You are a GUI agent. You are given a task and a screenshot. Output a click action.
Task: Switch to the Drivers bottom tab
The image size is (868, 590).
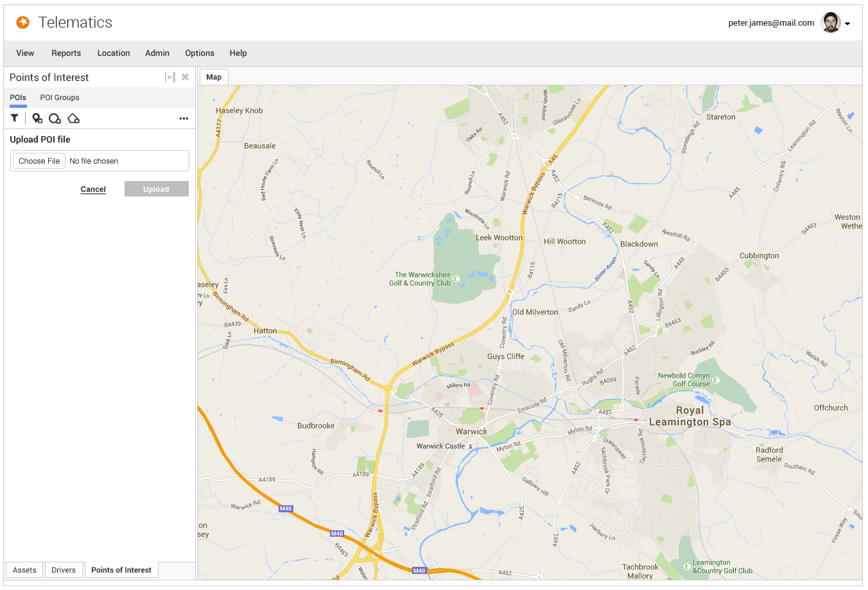click(64, 570)
